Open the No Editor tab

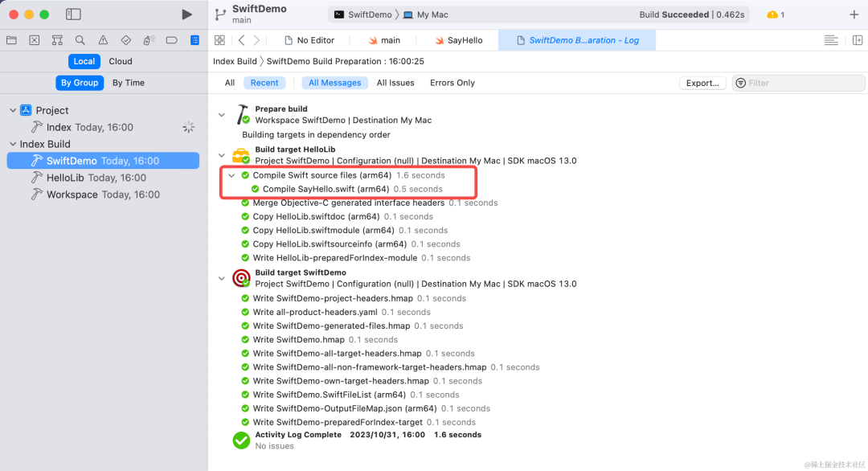point(309,40)
